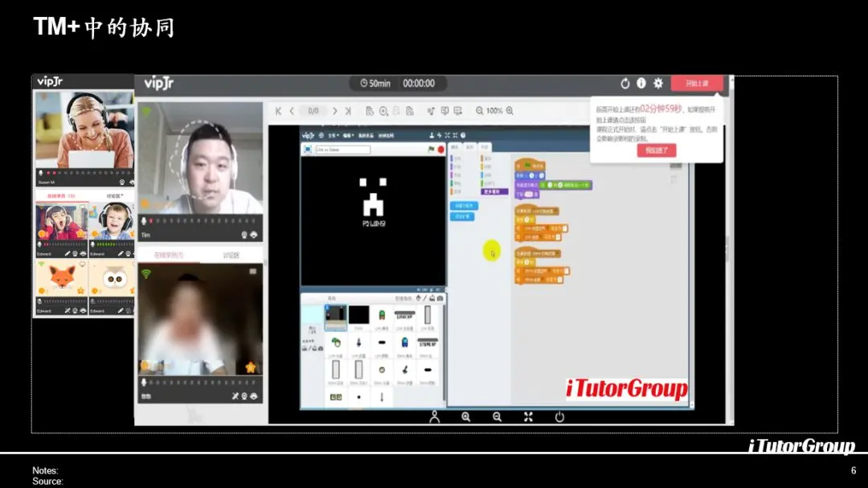This screenshot has height=488, width=868.
Task: Click the green flag in Scratch stage
Action: [432, 150]
